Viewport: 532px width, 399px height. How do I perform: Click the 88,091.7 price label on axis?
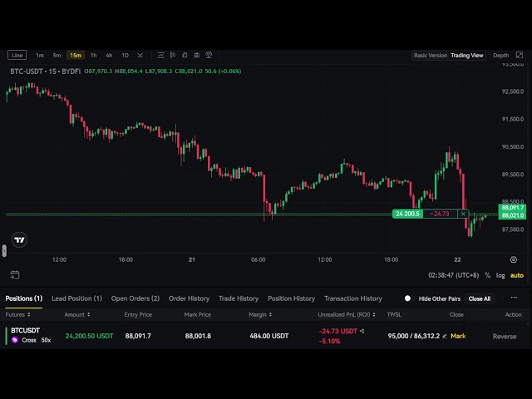click(x=512, y=208)
